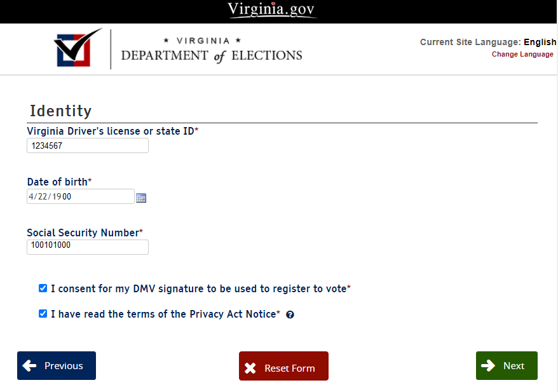Toggle the Privacy Act Notice checkbox
This screenshot has width=558, height=392.
point(43,314)
